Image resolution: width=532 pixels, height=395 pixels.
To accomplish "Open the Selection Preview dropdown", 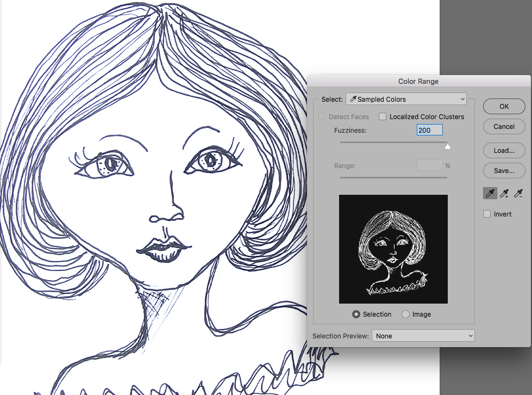I will click(x=423, y=336).
